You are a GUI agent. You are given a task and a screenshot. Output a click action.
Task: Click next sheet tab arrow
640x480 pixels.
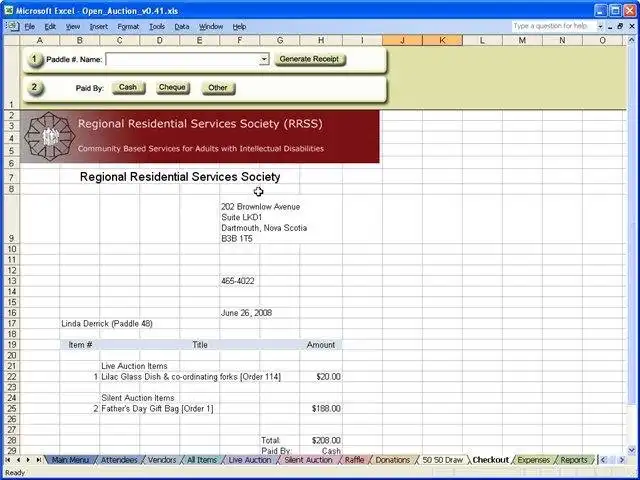pyautogui.click(x=28, y=460)
